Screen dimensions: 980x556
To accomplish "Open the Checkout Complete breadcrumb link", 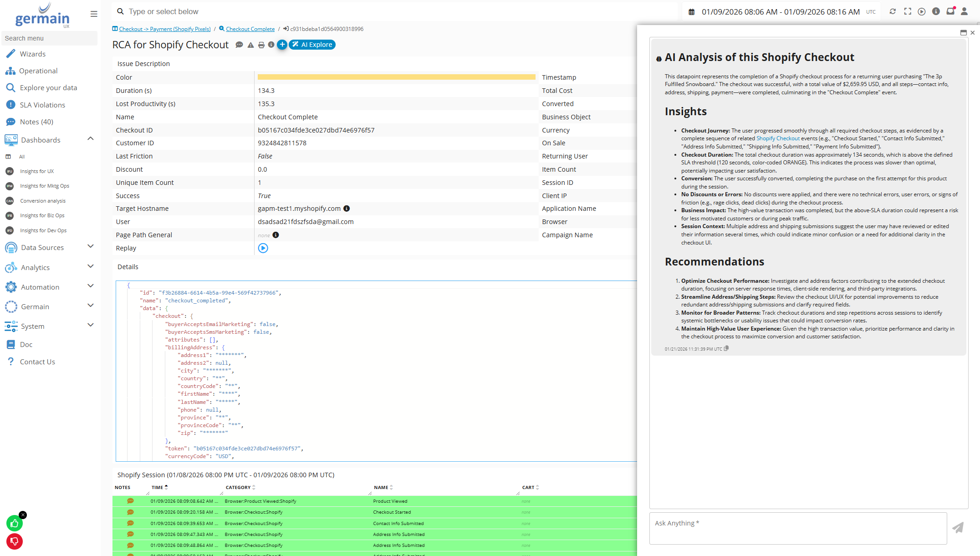I will (250, 29).
